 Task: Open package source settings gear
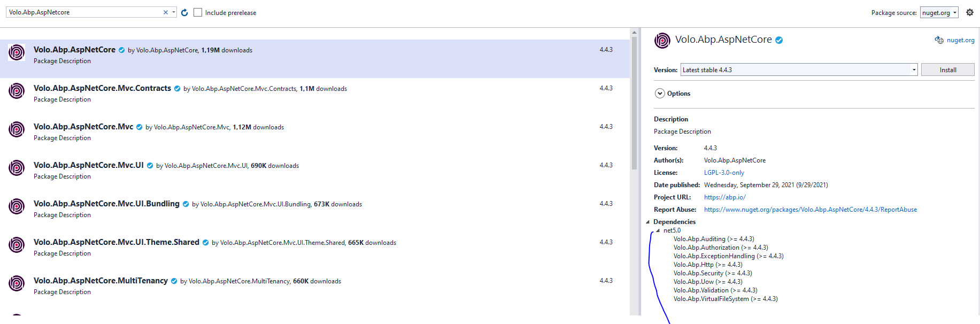pos(970,12)
